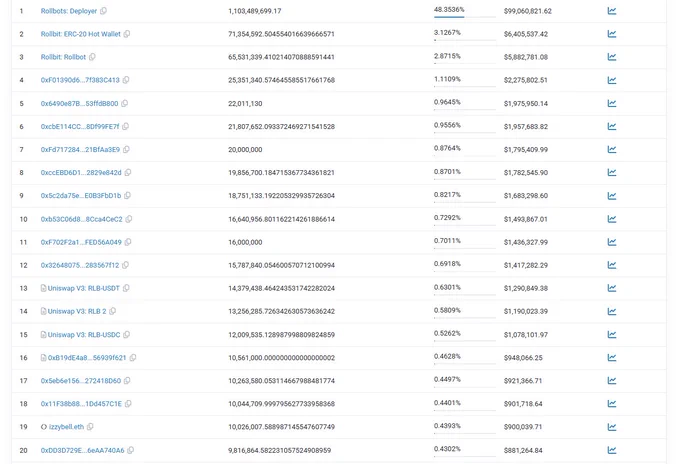The height and width of the screenshot is (464, 680).
Task: Copy address 0xcbE114CC...8Df99FE7f
Action: coord(125,126)
